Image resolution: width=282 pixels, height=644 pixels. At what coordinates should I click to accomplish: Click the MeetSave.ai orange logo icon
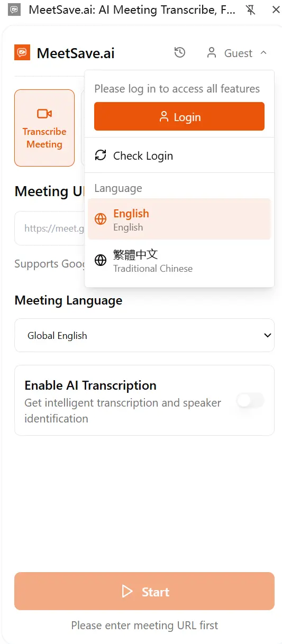coord(22,52)
